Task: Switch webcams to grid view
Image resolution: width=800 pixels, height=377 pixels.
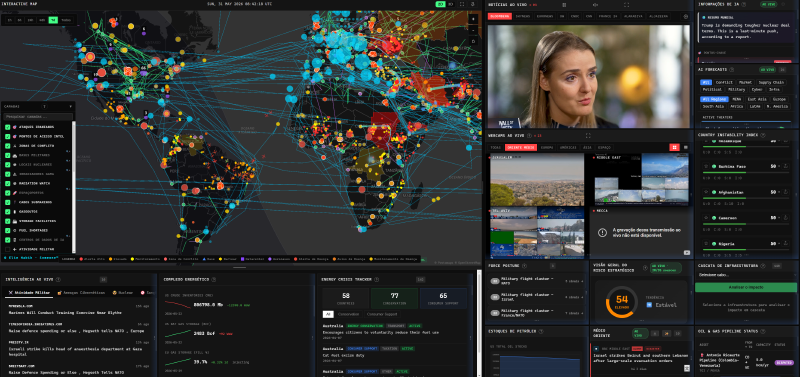Action: coord(674,147)
